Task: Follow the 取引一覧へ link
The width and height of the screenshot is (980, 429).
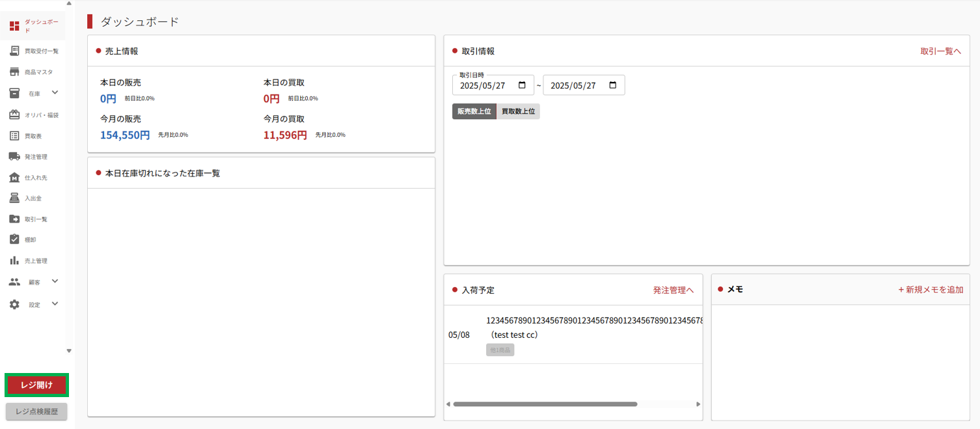Action: 940,51
